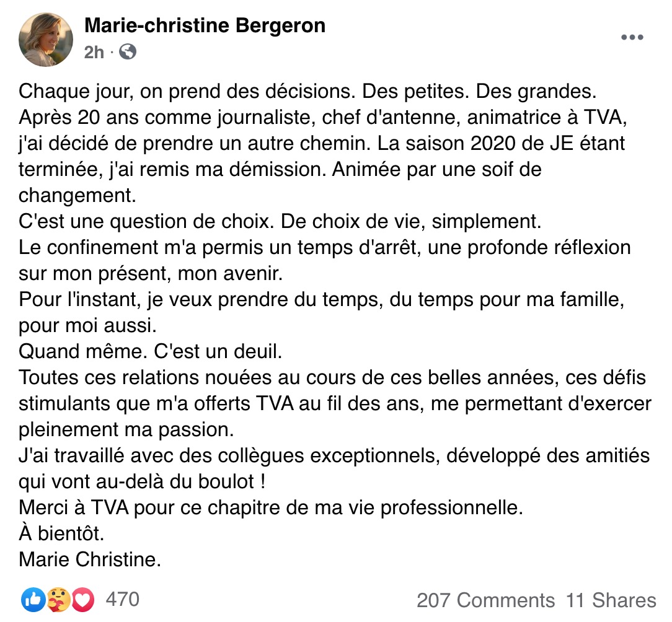Click the line 'J'ai travaillé avec des collègues'
This screenshot has height=622, width=672.
click(334, 455)
